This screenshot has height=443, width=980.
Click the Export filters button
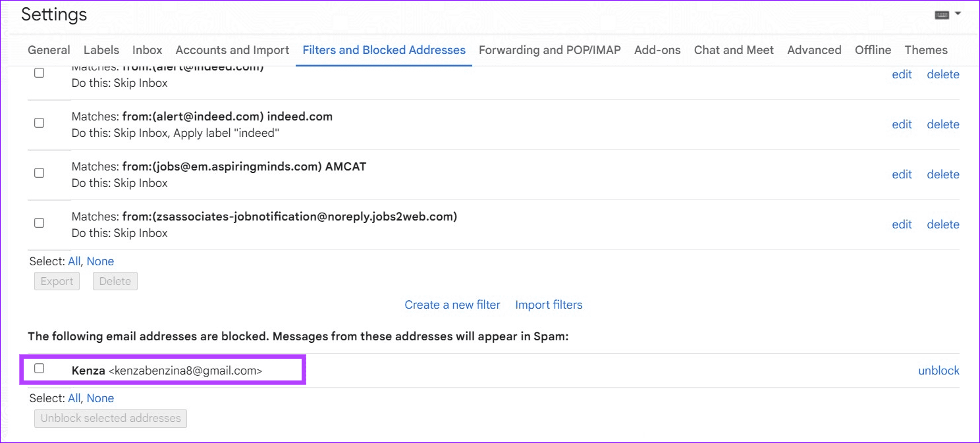57,280
